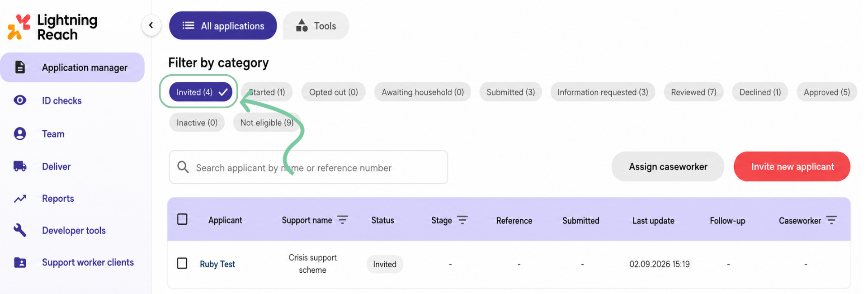Click Support worker clients folder icon
The image size is (868, 294).
[x=20, y=262]
